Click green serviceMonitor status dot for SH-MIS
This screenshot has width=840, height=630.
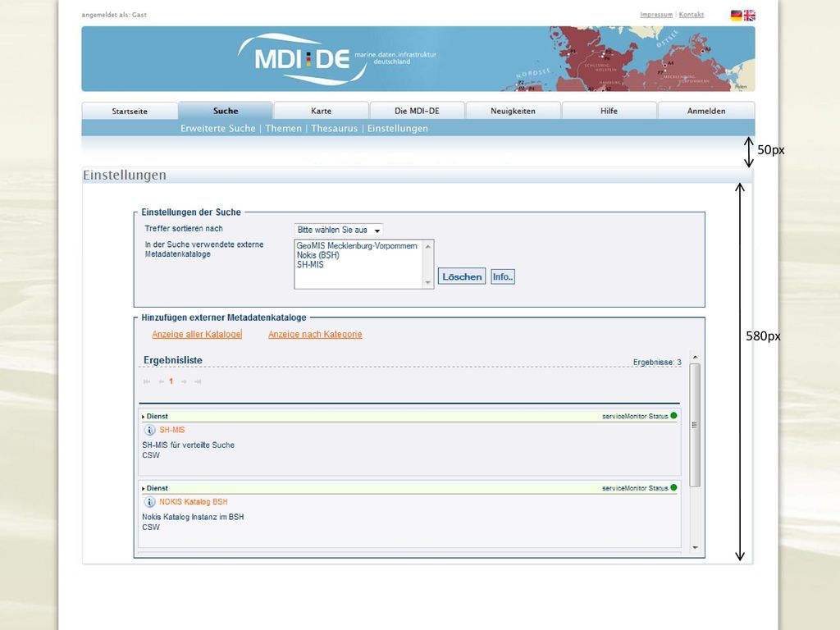click(x=674, y=416)
